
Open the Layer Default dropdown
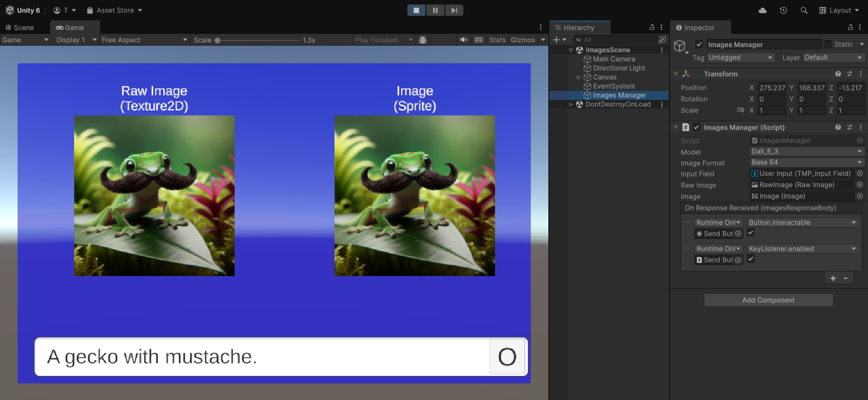[x=834, y=57]
